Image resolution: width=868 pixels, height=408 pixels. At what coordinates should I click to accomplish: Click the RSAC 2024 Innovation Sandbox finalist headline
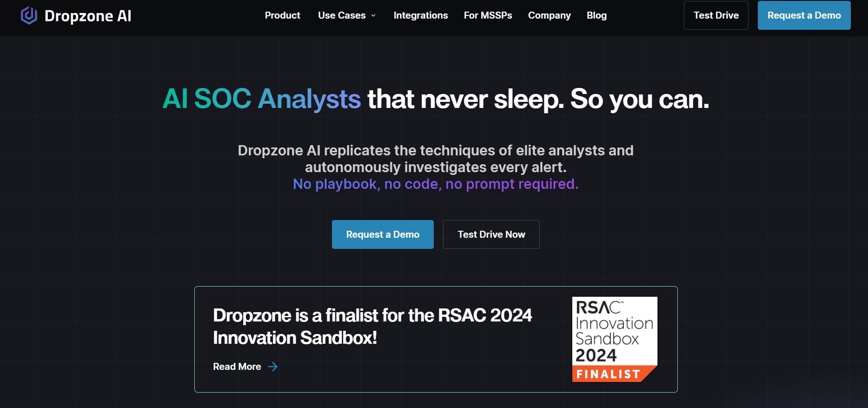pos(372,327)
